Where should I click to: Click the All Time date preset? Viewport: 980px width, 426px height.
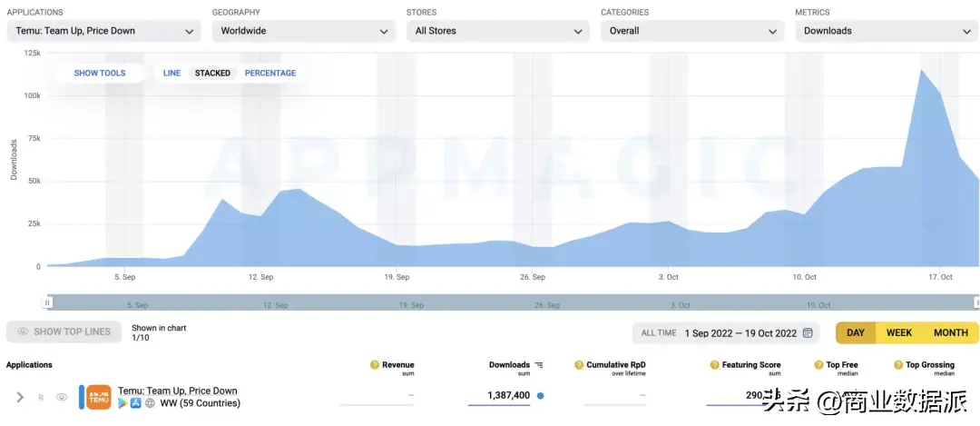[659, 333]
